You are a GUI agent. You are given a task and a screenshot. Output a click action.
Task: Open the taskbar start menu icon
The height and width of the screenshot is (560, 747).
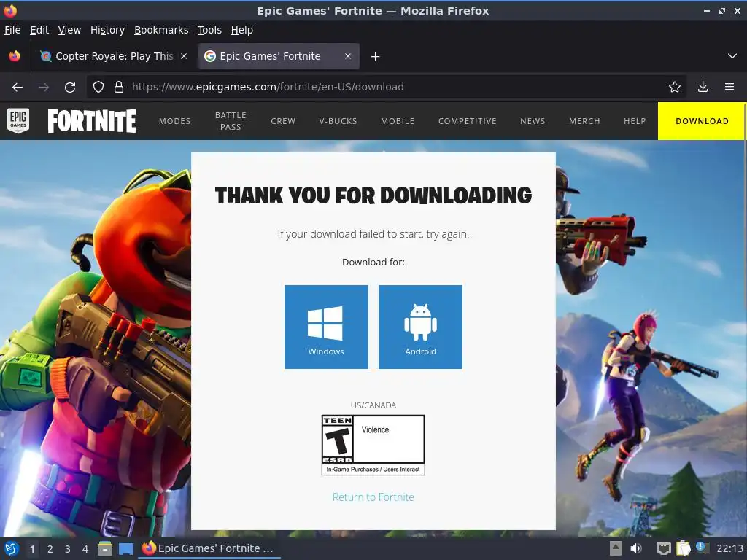click(x=12, y=548)
